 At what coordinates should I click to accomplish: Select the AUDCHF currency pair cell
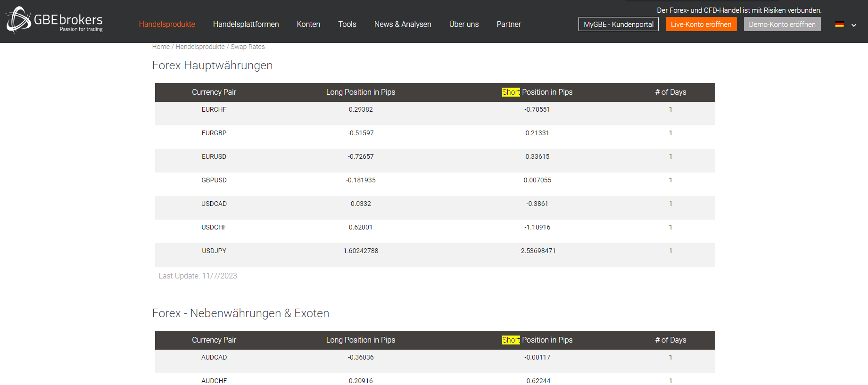point(214,381)
